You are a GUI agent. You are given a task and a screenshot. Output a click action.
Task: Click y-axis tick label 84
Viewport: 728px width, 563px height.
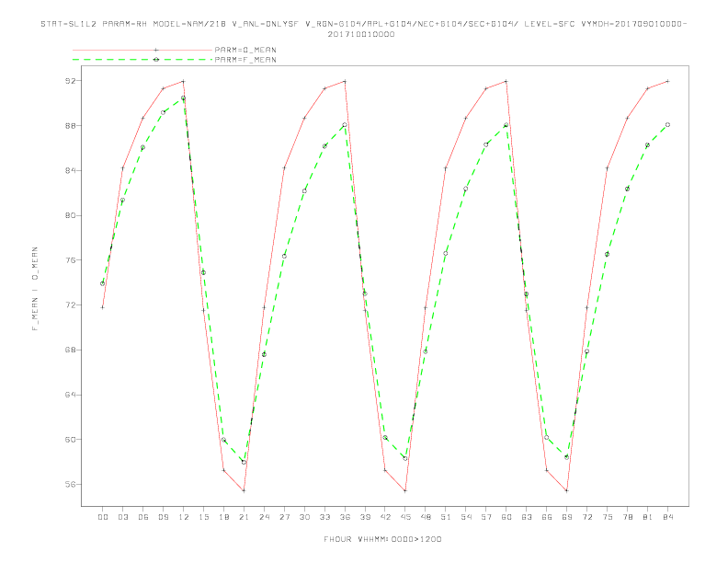pyautogui.click(x=70, y=170)
